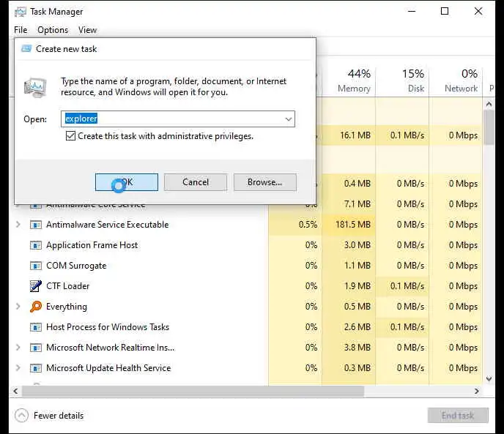Expand the Antimalware Service Executable row

(x=18, y=224)
